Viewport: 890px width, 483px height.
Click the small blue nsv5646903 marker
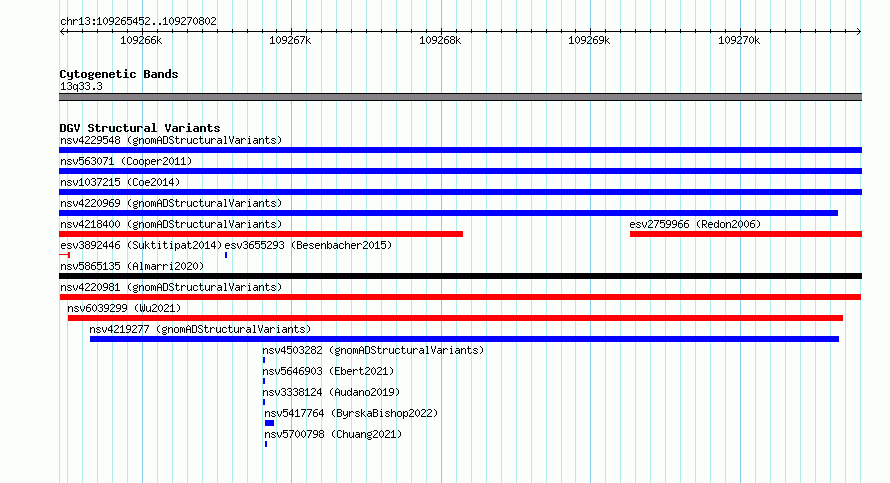pos(264,381)
